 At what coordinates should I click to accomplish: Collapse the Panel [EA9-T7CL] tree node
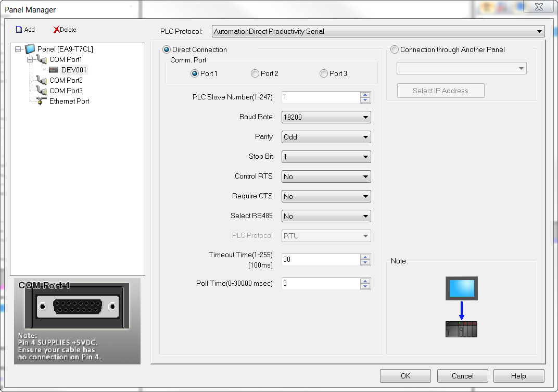[17, 48]
